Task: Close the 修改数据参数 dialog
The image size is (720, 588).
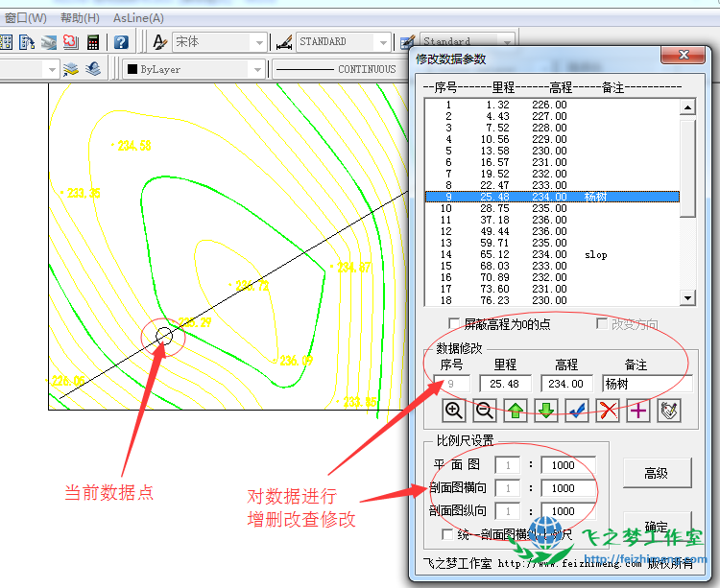Action: 684,55
